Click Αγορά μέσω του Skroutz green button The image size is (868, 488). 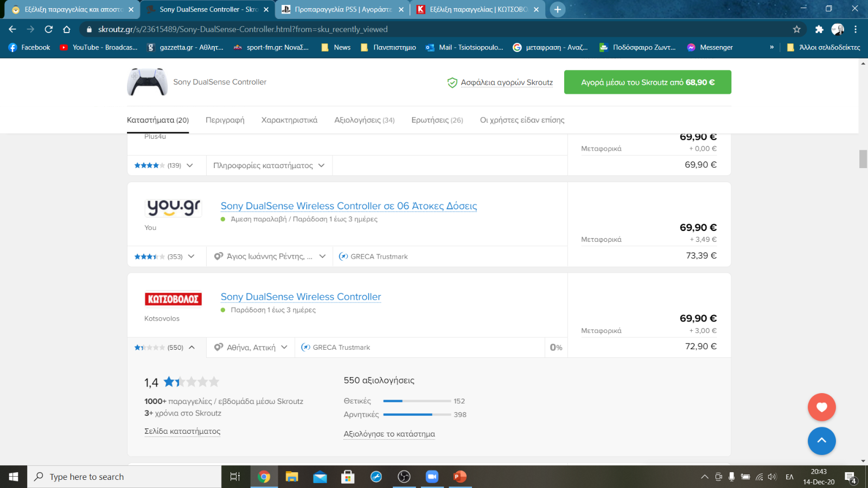point(648,82)
